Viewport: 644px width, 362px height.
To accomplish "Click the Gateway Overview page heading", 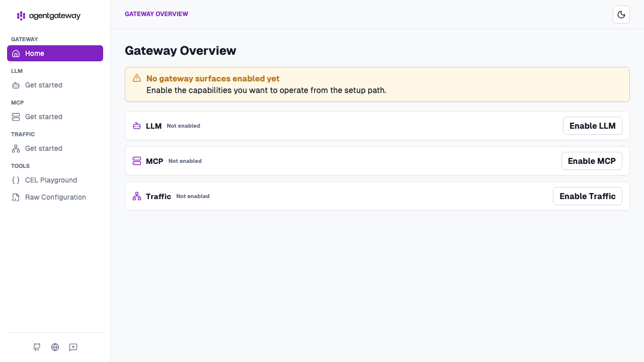I will tap(181, 51).
